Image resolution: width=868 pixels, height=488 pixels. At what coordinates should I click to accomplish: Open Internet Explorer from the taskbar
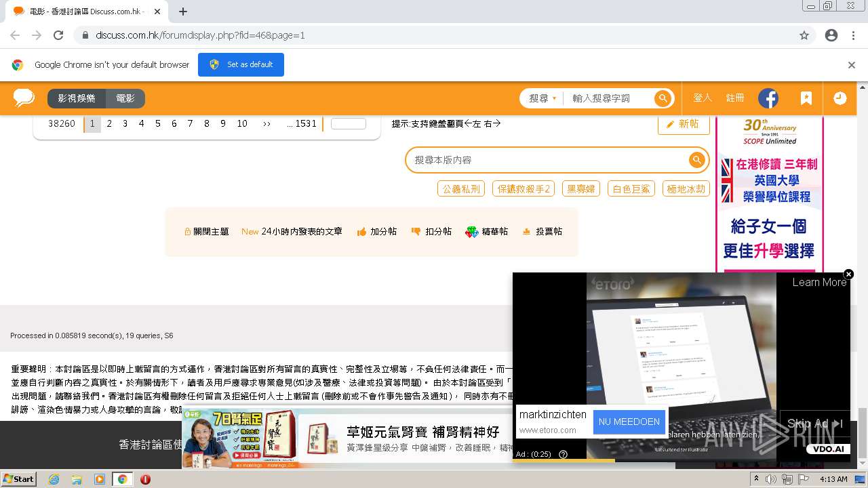click(54, 479)
